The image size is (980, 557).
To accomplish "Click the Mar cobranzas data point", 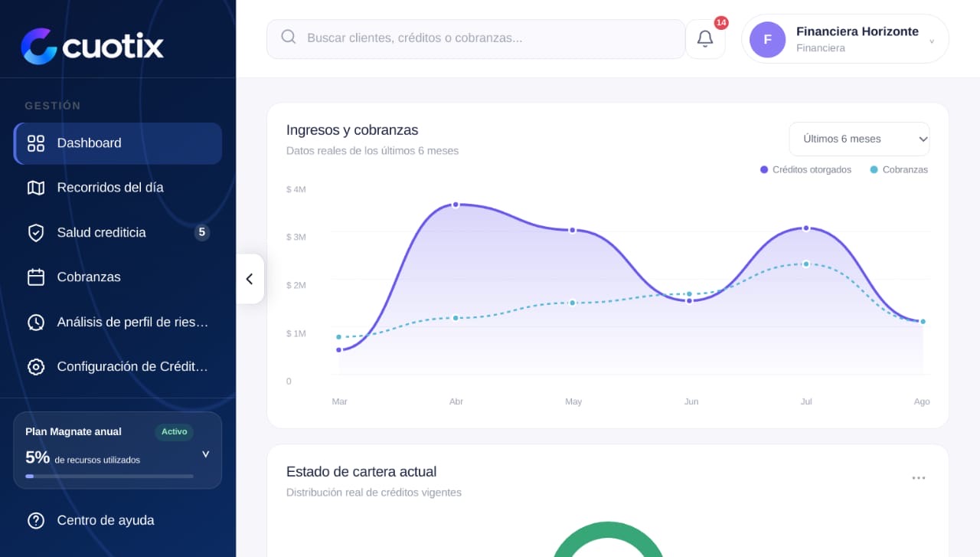I will click(x=338, y=336).
